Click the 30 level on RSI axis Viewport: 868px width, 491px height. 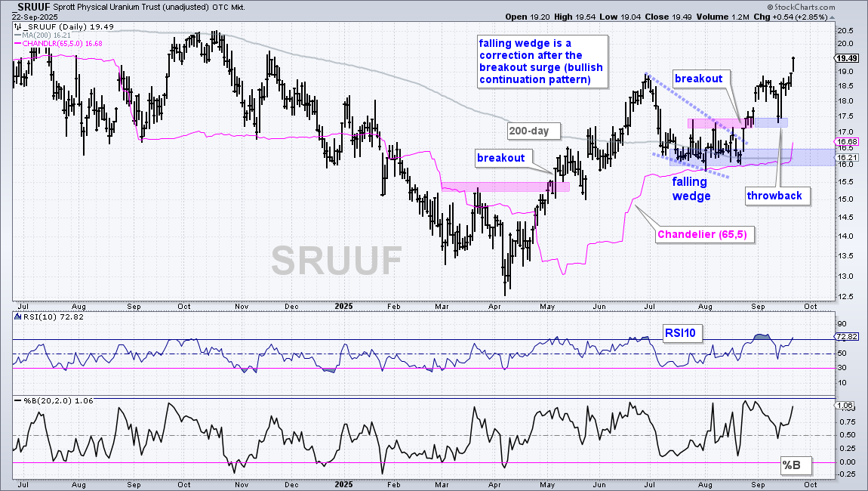point(842,368)
